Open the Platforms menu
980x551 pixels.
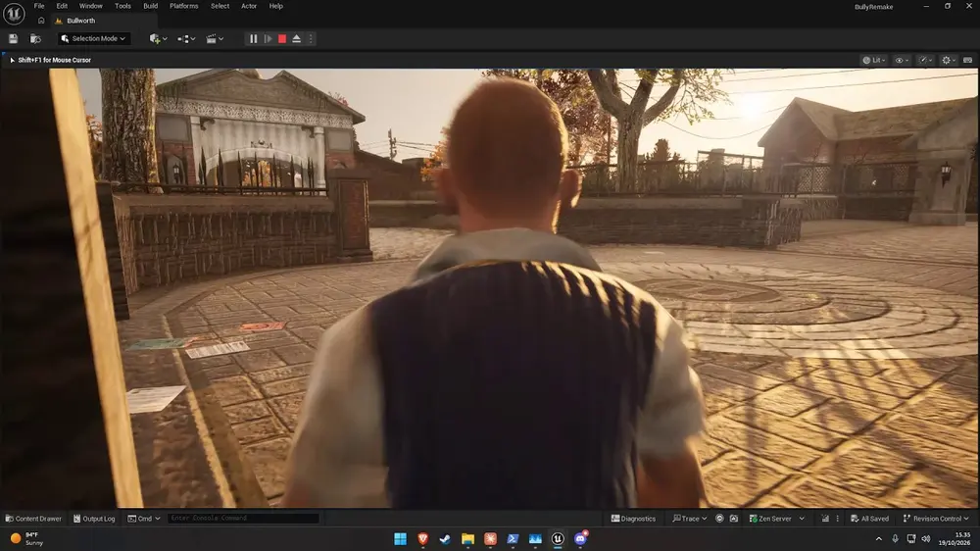[184, 6]
